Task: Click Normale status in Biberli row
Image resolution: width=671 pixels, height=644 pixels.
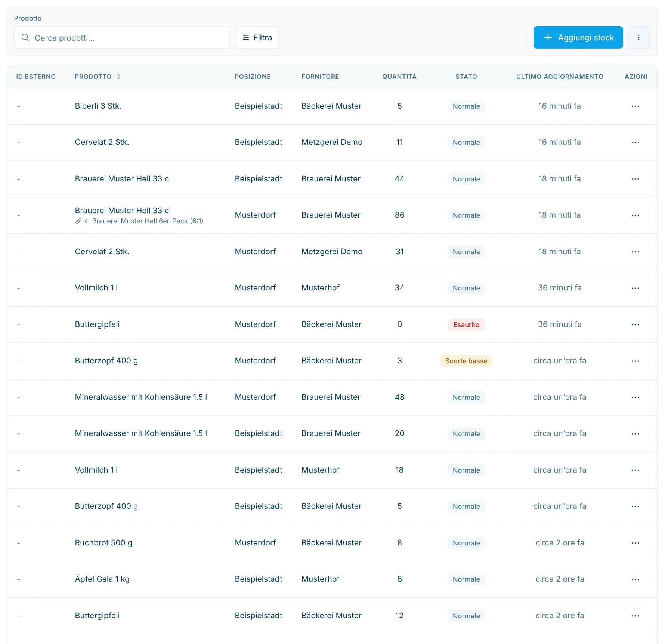Action: [466, 106]
